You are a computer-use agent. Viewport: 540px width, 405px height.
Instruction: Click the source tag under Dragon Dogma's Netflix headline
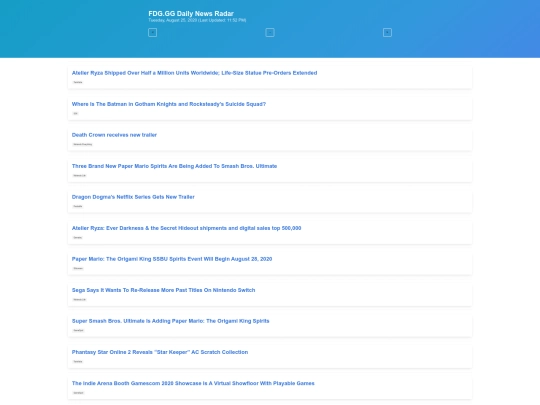(78, 206)
